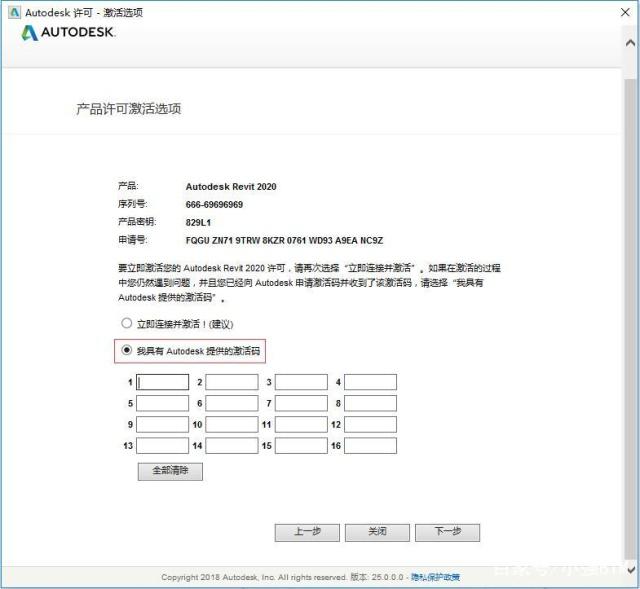
Task: Click the 关闭 (Close) button
Action: point(377,533)
